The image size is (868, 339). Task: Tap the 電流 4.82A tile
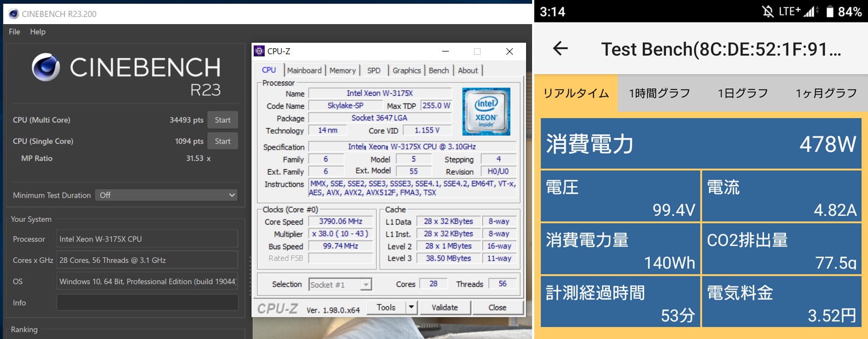[782, 196]
